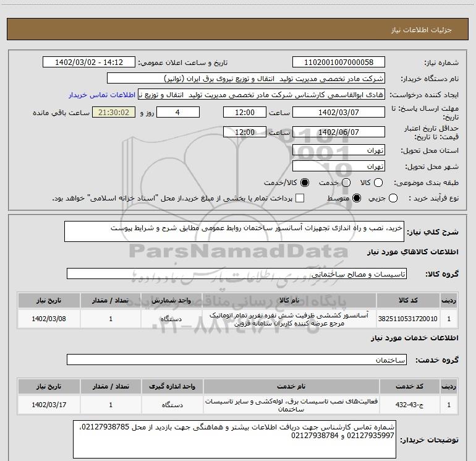Click the goods need date 1402/03/08
This screenshot has width=476, height=461.
49,319
